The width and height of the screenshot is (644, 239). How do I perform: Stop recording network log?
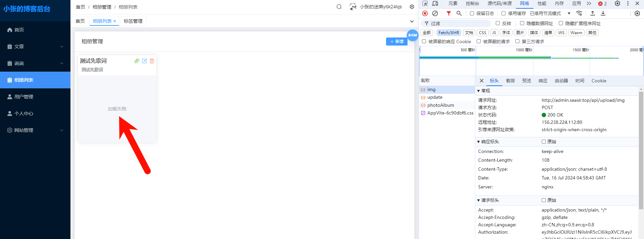pyautogui.click(x=425, y=13)
